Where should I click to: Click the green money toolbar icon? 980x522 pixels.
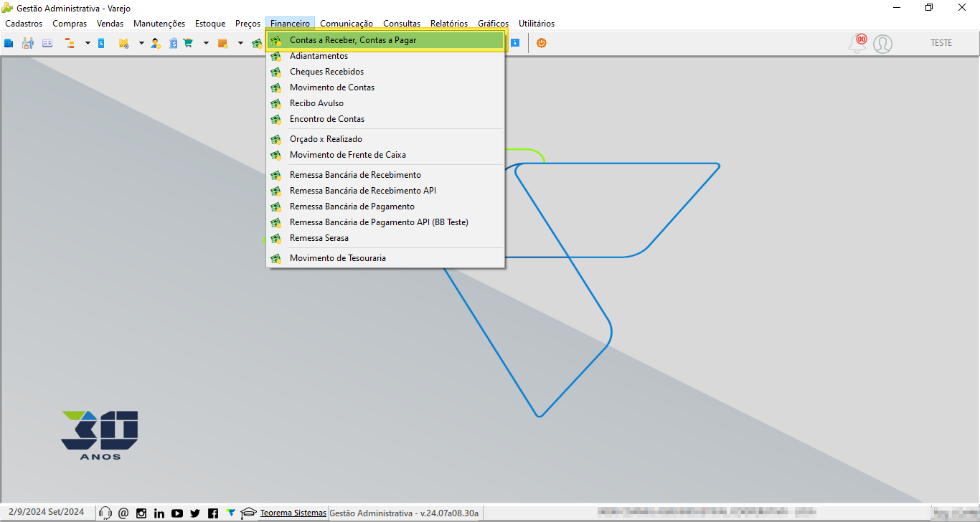(x=257, y=43)
